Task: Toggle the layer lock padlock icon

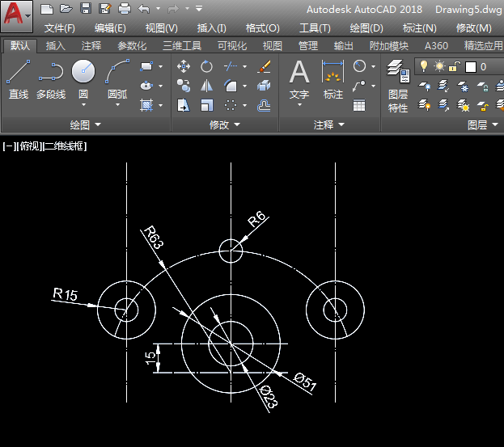Action: click(455, 66)
